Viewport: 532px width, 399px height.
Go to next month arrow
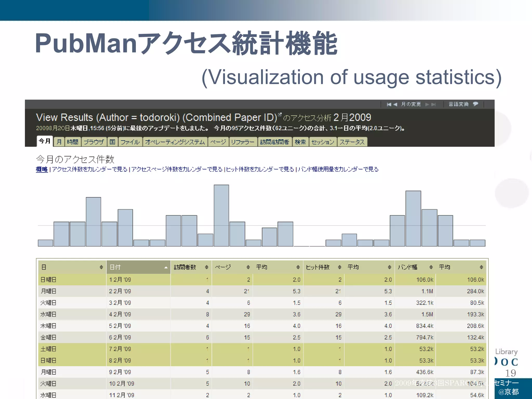click(x=427, y=104)
